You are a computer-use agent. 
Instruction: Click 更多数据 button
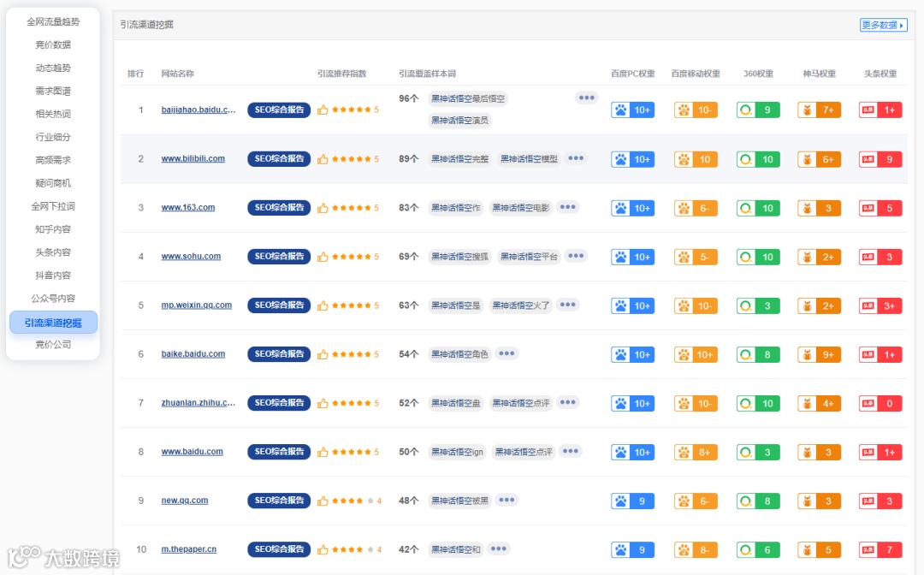(x=883, y=25)
